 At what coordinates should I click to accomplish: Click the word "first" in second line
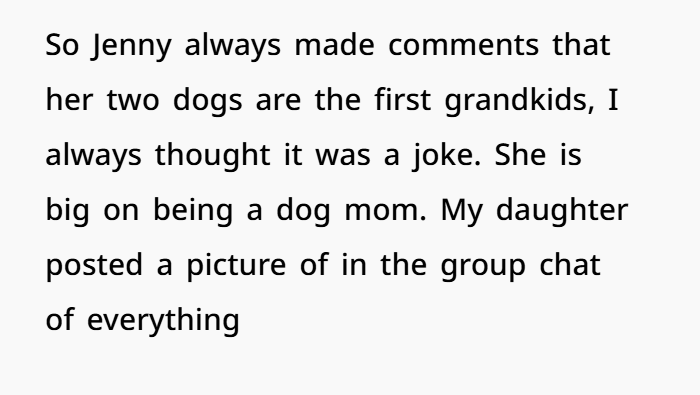click(x=403, y=100)
